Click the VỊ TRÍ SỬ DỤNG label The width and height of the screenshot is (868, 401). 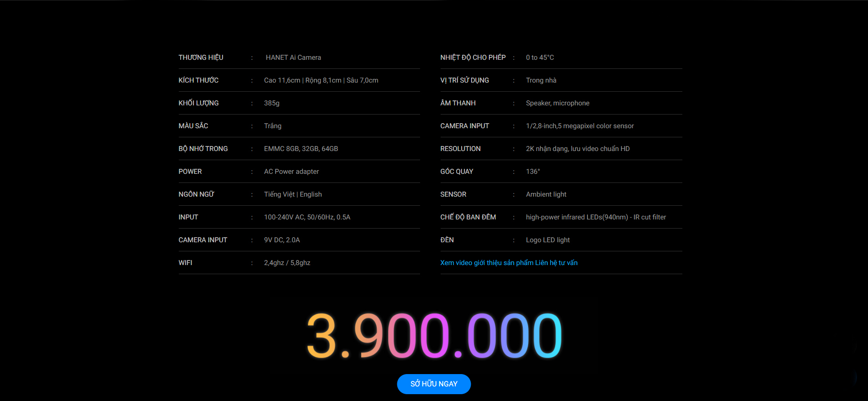tap(465, 80)
